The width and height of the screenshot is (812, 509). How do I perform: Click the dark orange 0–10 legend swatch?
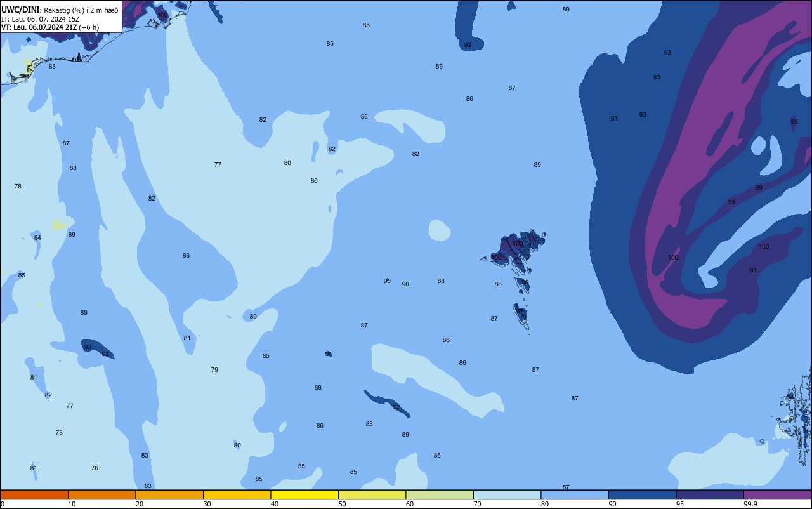click(34, 494)
